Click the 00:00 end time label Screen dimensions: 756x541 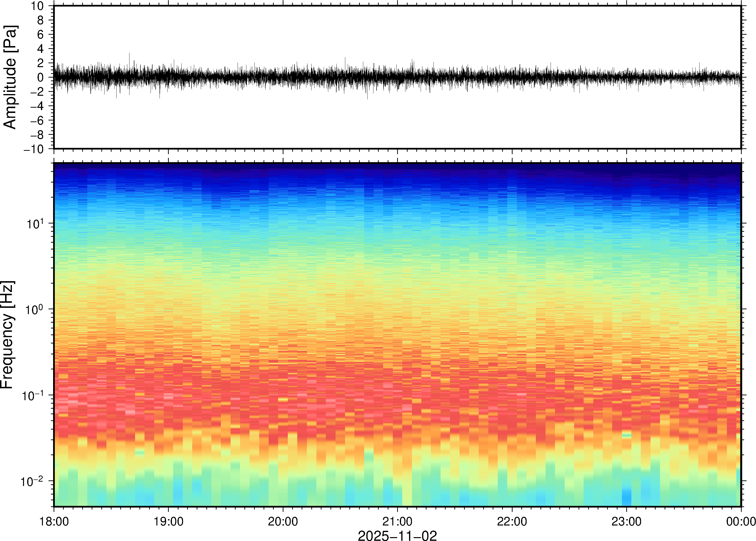pyautogui.click(x=741, y=521)
